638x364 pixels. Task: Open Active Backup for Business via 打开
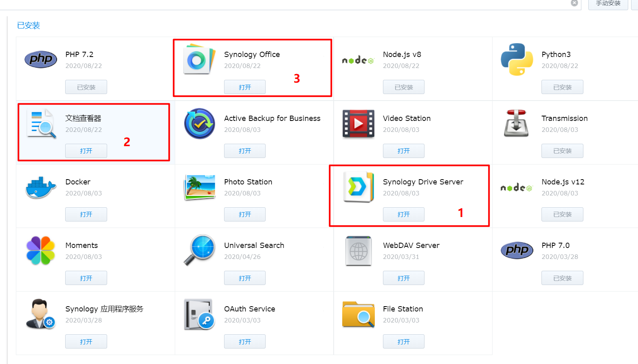coord(245,151)
